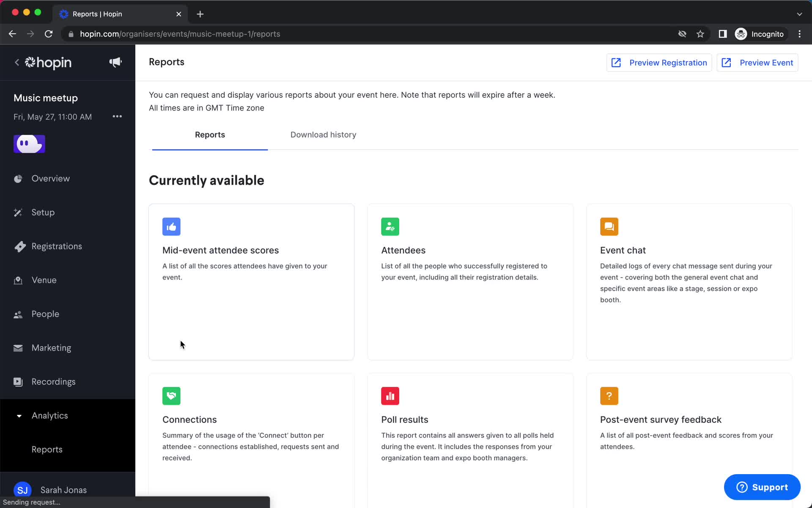Switch to the Download history tab
The height and width of the screenshot is (508, 812).
click(323, 135)
